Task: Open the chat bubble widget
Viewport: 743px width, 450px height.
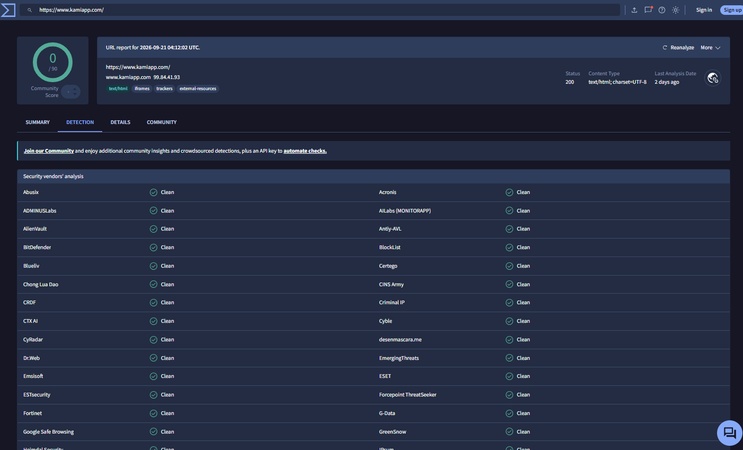Action: [729, 432]
